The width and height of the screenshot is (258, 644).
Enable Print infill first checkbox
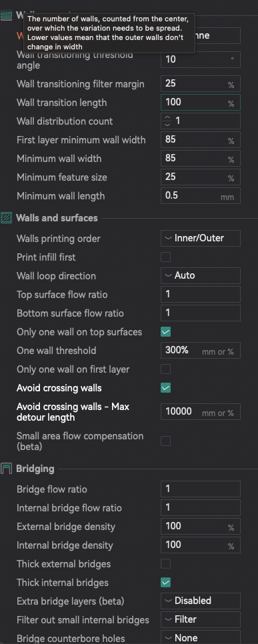(165, 257)
